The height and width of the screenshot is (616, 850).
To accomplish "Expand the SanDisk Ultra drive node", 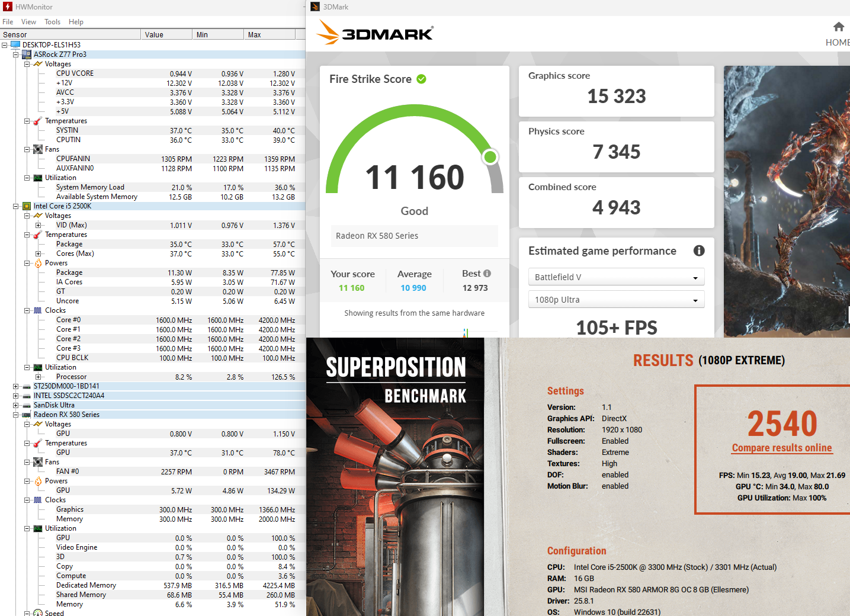I will (x=16, y=405).
